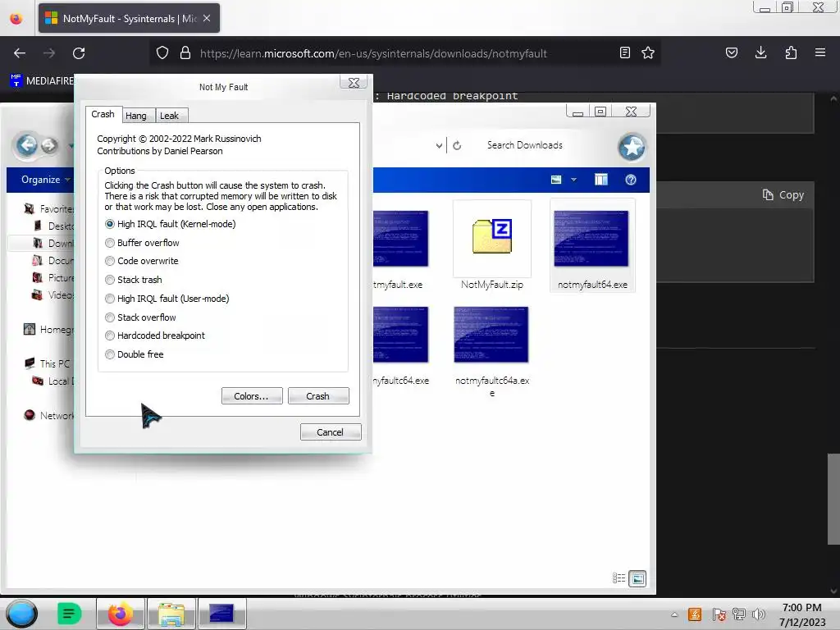Screen dimensions: 840x630
Task: Open Firefox from the taskbar
Action: [120, 614]
